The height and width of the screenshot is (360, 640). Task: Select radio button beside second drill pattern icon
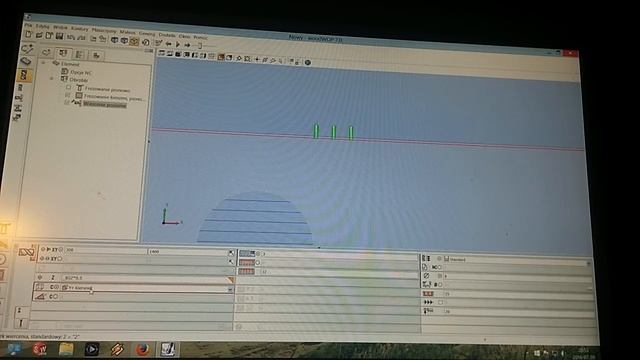[x=258, y=263]
